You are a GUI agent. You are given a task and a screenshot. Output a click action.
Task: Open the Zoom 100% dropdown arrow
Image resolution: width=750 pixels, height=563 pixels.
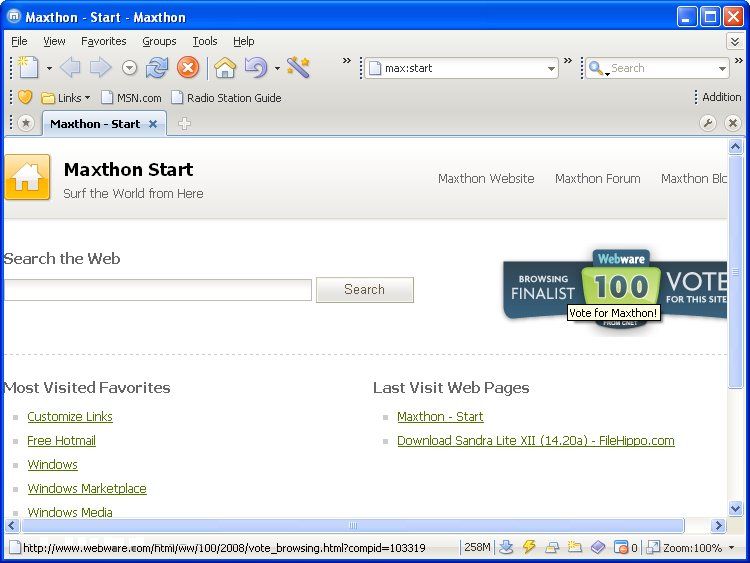[732, 548]
